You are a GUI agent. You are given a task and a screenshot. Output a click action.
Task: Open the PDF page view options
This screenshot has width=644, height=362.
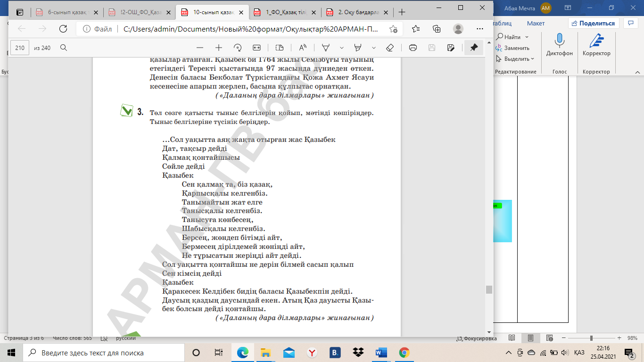280,48
